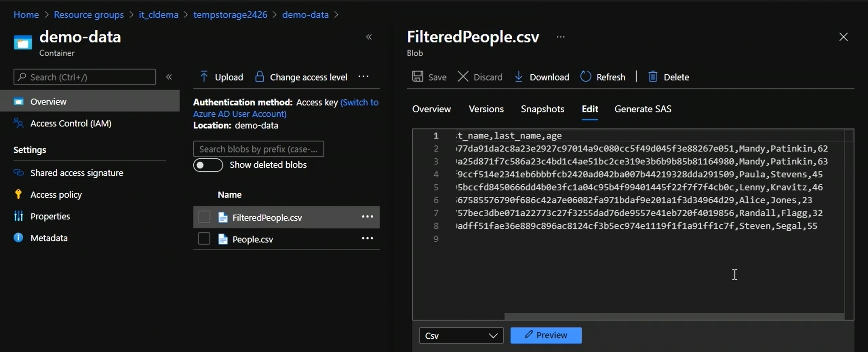Image resolution: width=868 pixels, height=352 pixels.
Task: Check the FilteredPeople.csv checkbox
Action: [204, 217]
